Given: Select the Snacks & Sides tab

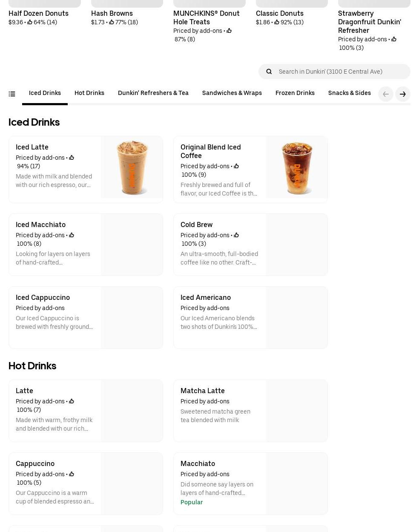Looking at the screenshot, I should [x=349, y=93].
